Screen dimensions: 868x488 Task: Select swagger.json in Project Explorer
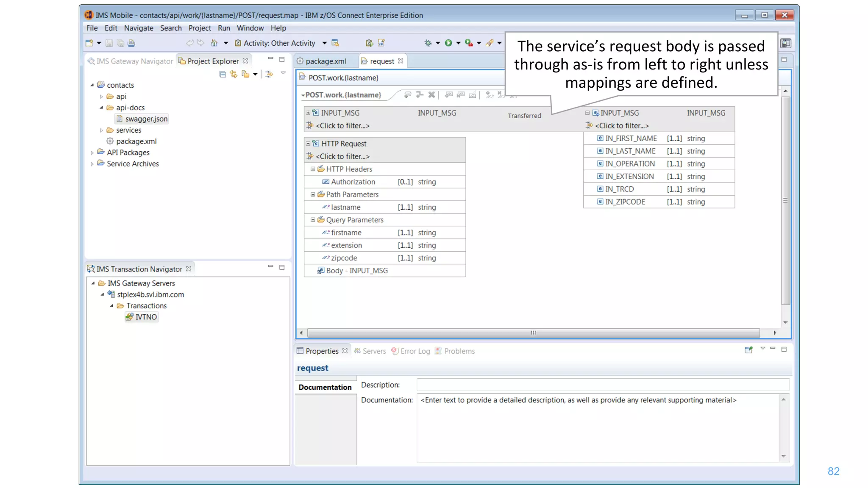tap(146, 119)
